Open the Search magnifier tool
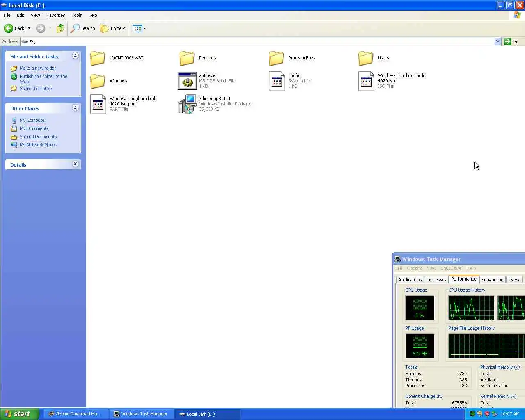The width and height of the screenshot is (525, 420). (x=82, y=28)
